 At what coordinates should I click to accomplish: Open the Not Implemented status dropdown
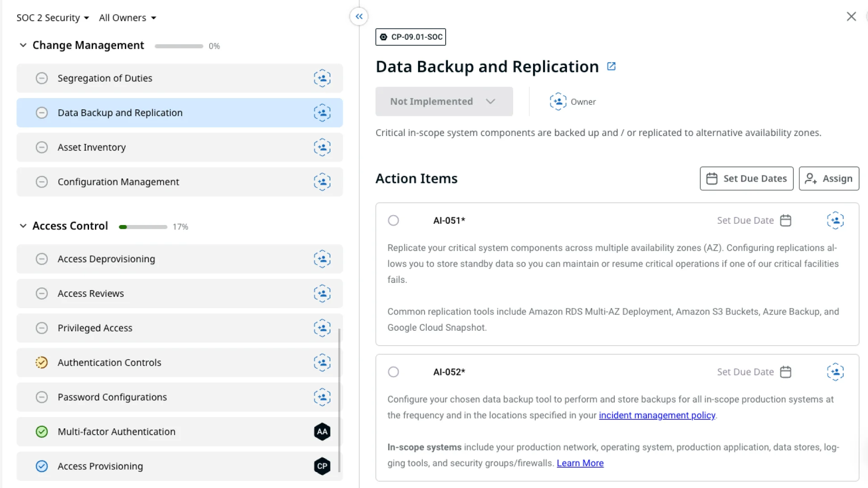coord(443,102)
